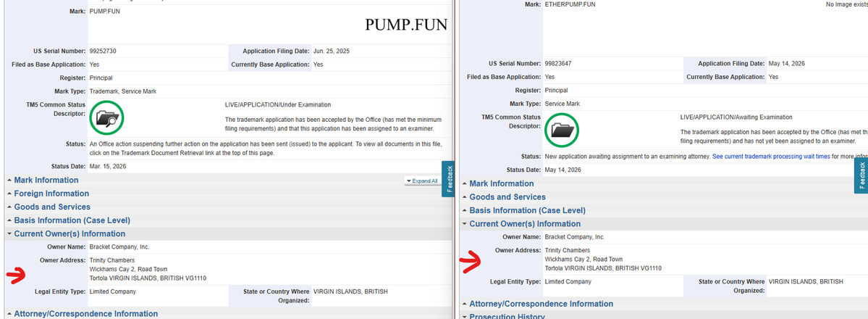This screenshot has width=868, height=319.
Task: Expand Mark Information in ETHERPUMP.FUN page
Action: 502,183
